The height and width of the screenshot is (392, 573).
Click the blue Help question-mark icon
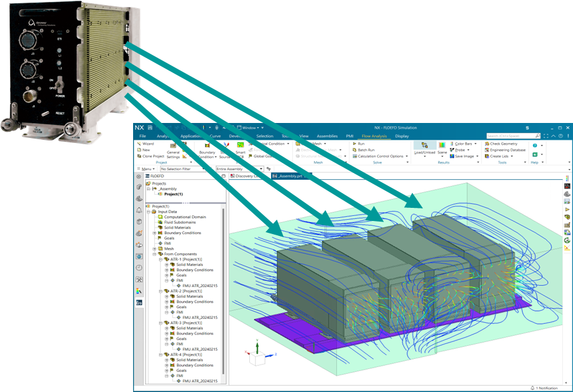pyautogui.click(x=535, y=145)
